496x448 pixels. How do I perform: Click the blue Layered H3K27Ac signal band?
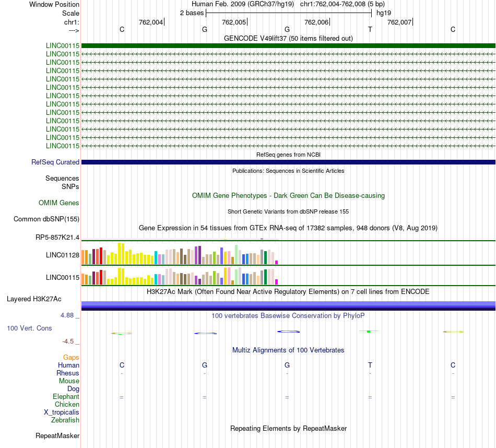pos(288,306)
